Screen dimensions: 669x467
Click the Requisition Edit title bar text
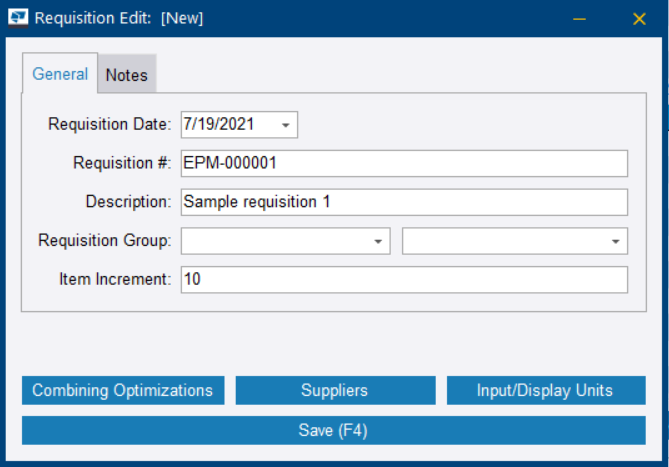click(119, 18)
